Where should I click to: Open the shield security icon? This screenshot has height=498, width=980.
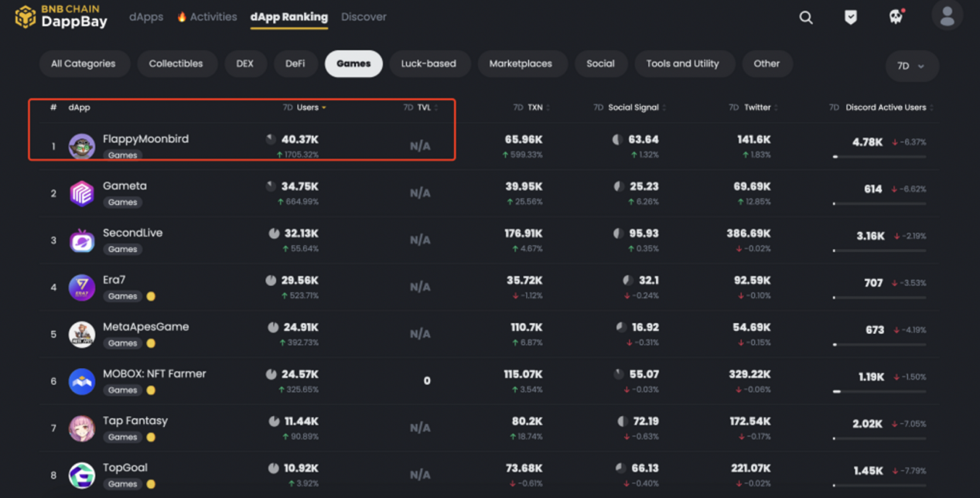(x=850, y=17)
